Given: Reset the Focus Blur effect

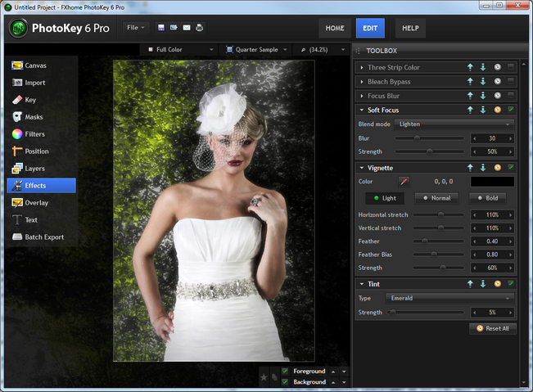Looking at the screenshot, I should coord(497,96).
